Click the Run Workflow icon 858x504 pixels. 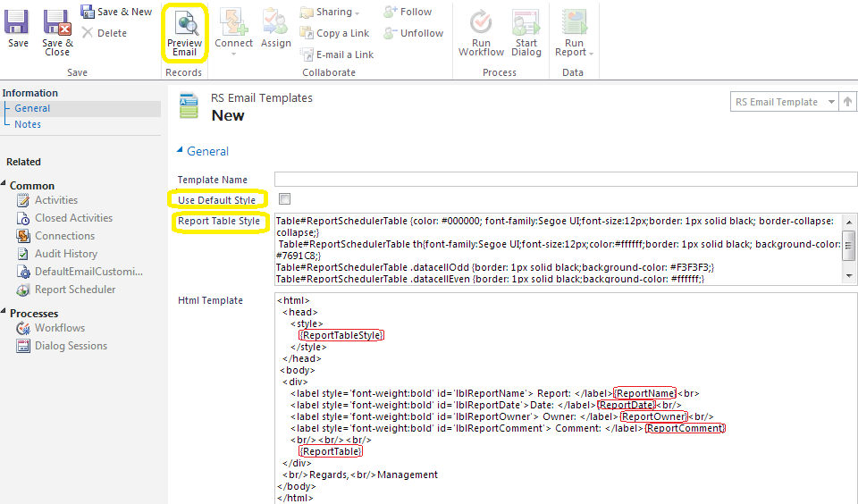[481, 24]
